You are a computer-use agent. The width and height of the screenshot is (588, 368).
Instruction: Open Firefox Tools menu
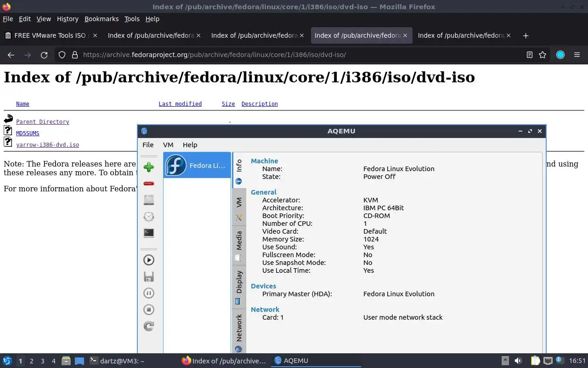(x=132, y=19)
